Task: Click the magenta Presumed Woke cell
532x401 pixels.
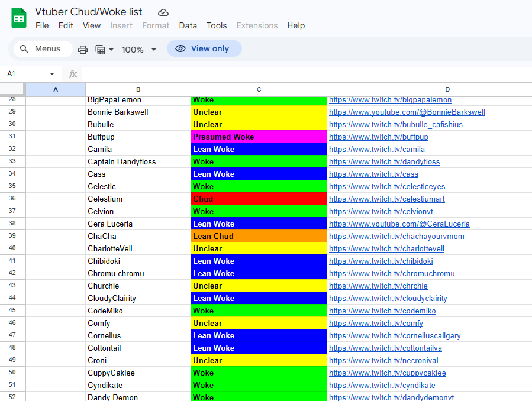Action: pos(259,137)
